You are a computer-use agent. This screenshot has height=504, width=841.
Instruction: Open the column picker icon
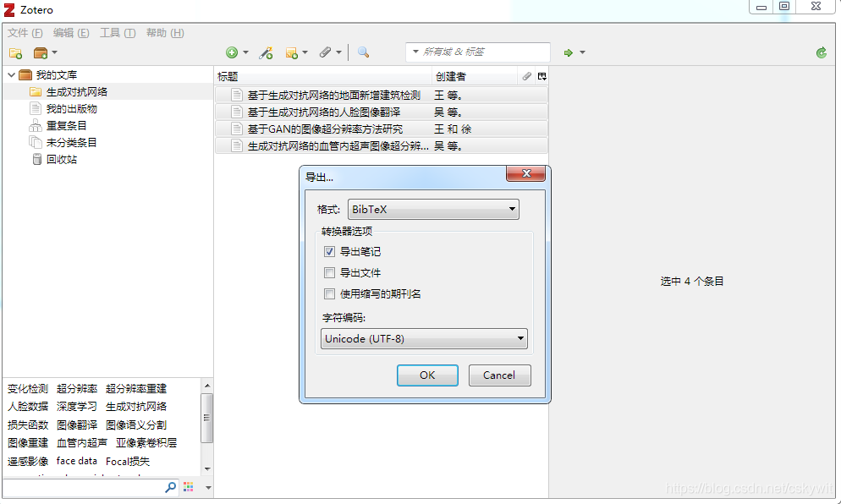coord(541,77)
